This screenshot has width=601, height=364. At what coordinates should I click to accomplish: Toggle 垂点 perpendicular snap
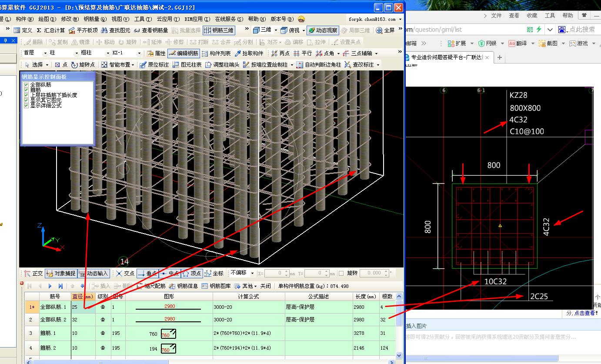pyautogui.click(x=147, y=274)
